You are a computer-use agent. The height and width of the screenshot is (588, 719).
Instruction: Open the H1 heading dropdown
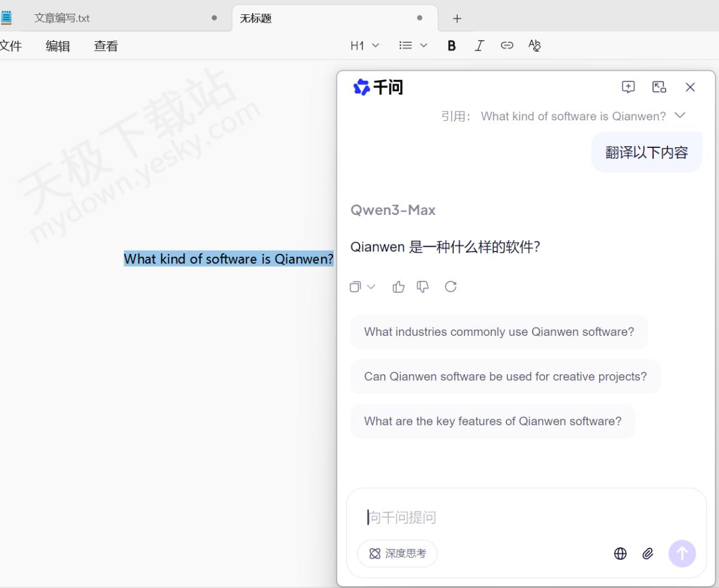pyautogui.click(x=364, y=46)
